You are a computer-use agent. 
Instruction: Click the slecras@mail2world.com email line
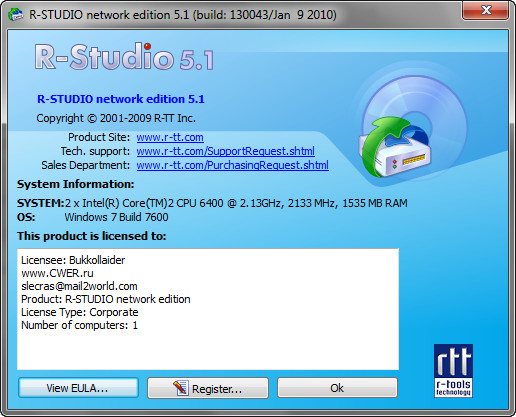pos(79,286)
